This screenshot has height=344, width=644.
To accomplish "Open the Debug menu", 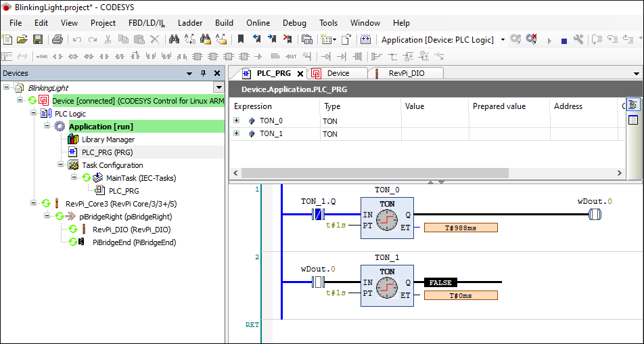I will pyautogui.click(x=294, y=23).
